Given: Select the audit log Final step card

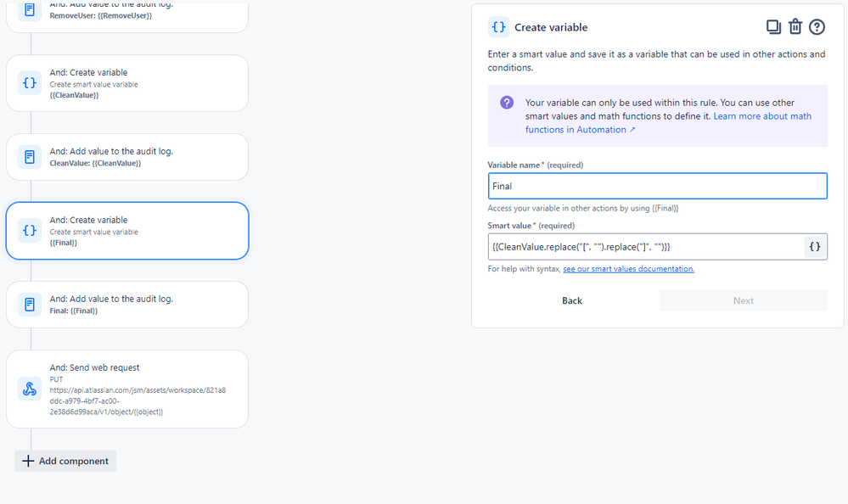Looking at the screenshot, I should (x=127, y=305).
